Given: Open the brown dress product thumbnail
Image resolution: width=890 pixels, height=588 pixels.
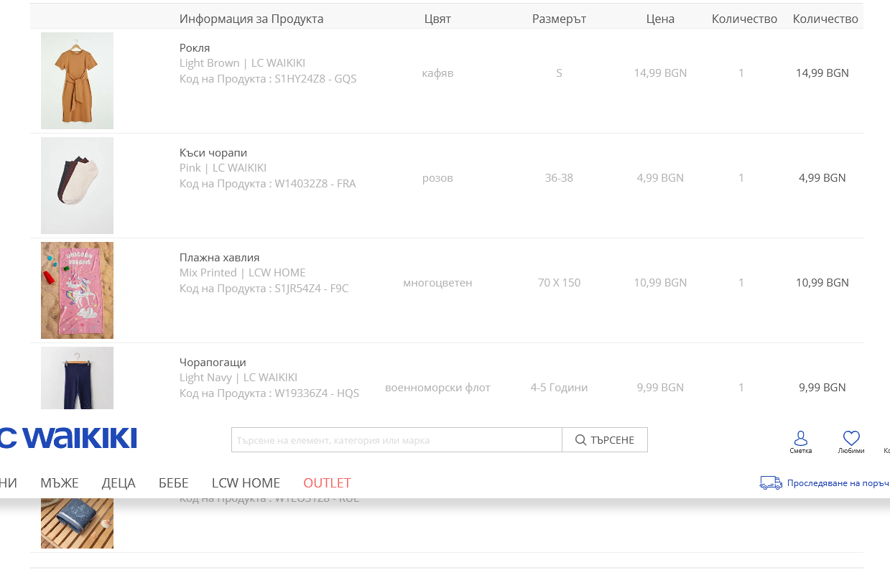Looking at the screenshot, I should [77, 80].
